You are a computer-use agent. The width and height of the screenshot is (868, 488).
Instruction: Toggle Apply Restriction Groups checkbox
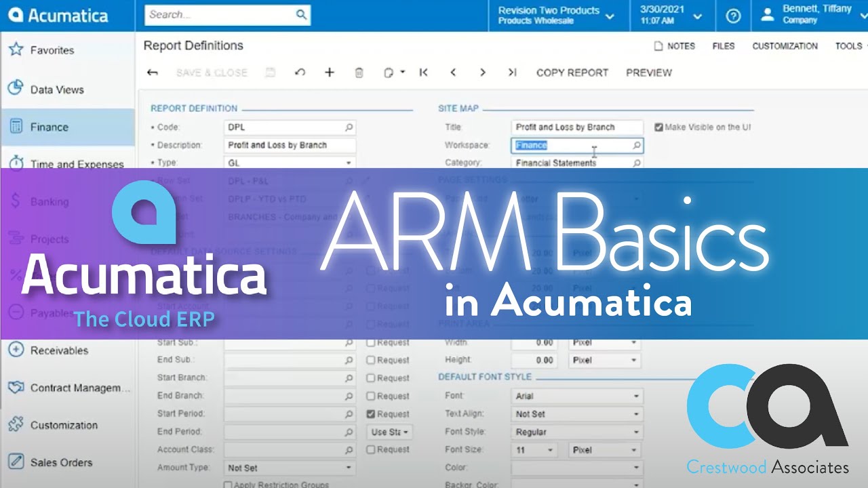pos(228,485)
